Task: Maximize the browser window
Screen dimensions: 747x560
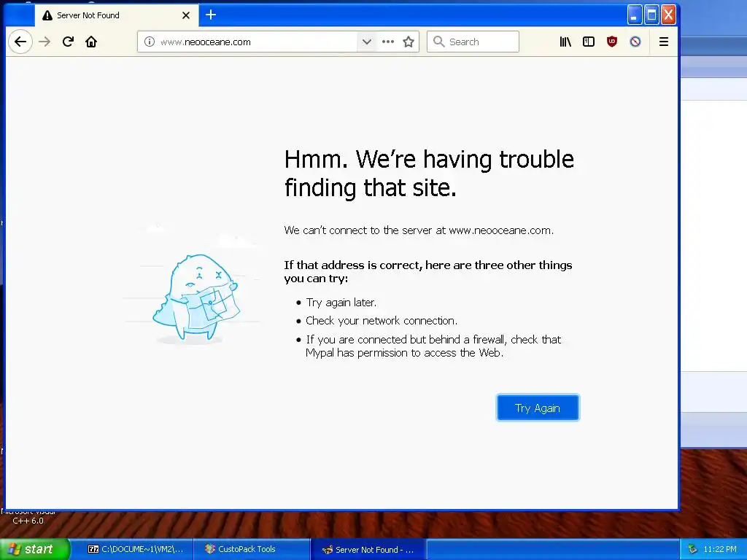Action: pyautogui.click(x=651, y=15)
